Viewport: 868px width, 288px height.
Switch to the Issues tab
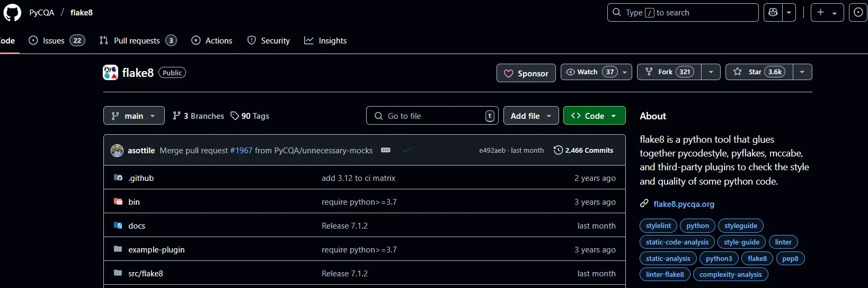pos(57,40)
